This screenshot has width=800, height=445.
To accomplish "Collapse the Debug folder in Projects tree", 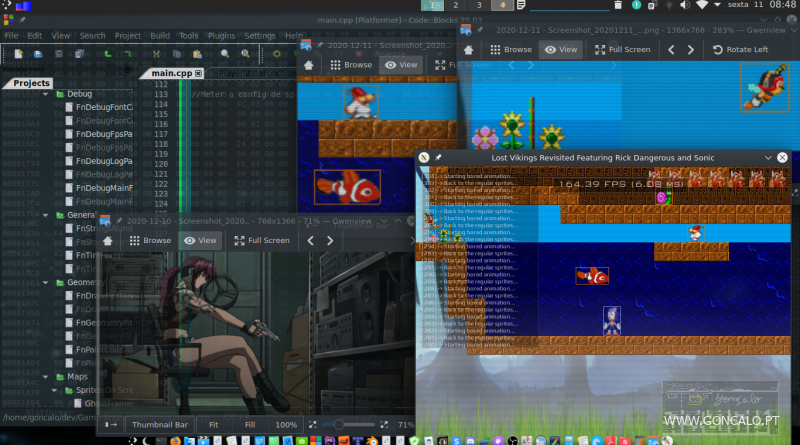I will tap(45, 94).
